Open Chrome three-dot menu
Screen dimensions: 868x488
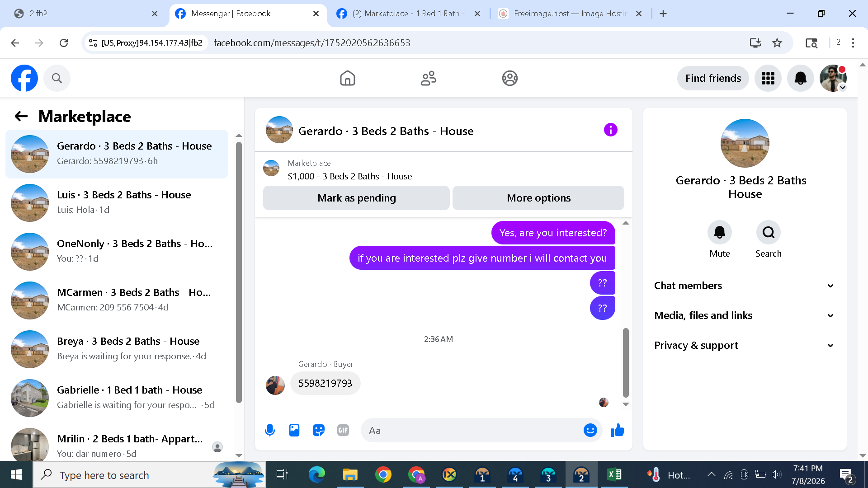click(x=853, y=43)
